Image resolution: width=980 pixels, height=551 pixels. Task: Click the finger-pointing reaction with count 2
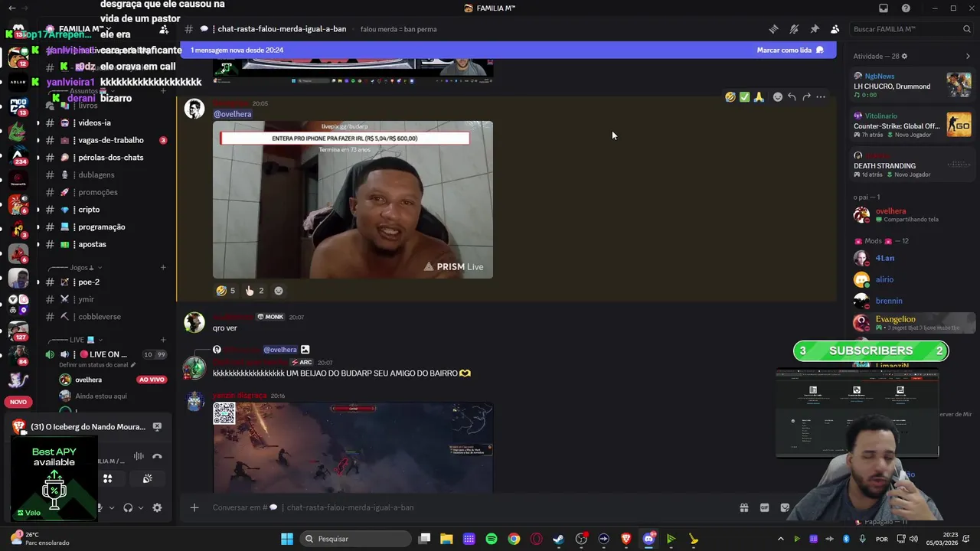click(254, 291)
